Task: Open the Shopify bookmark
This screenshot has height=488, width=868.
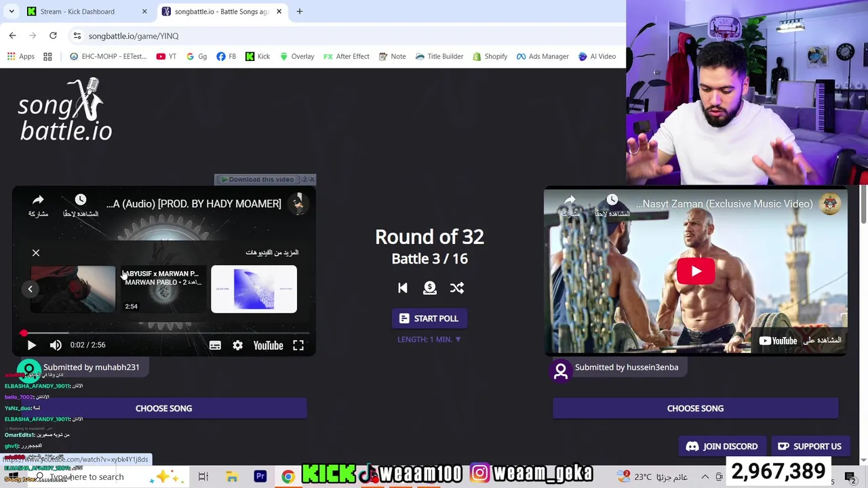Action: pyautogui.click(x=490, y=56)
